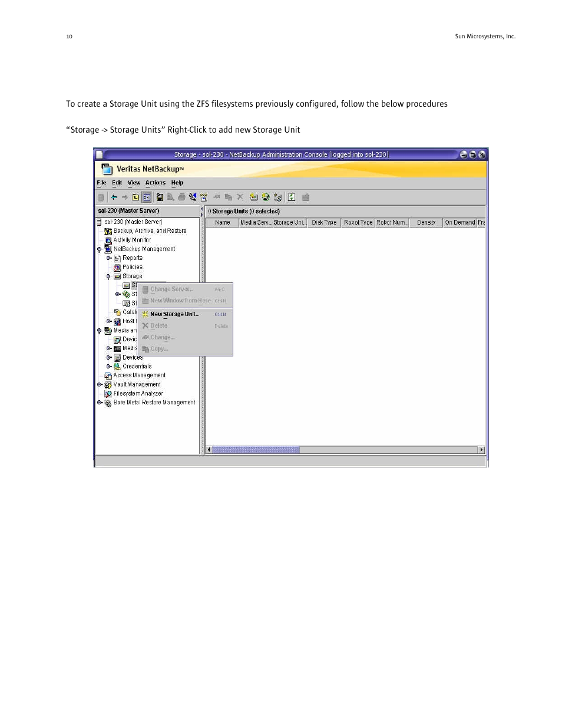The height and width of the screenshot is (728, 562).
Task: Open the Actions menu
Action: pos(156,183)
